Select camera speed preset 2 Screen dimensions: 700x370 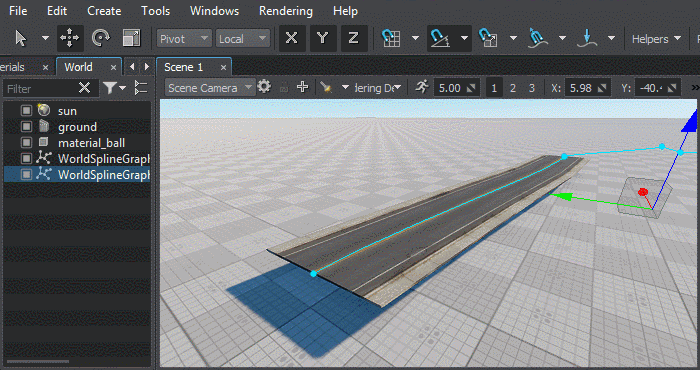[x=512, y=88]
